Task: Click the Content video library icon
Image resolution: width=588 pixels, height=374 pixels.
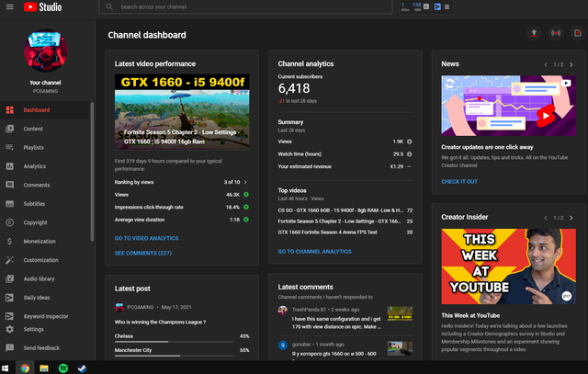Action: [10, 129]
